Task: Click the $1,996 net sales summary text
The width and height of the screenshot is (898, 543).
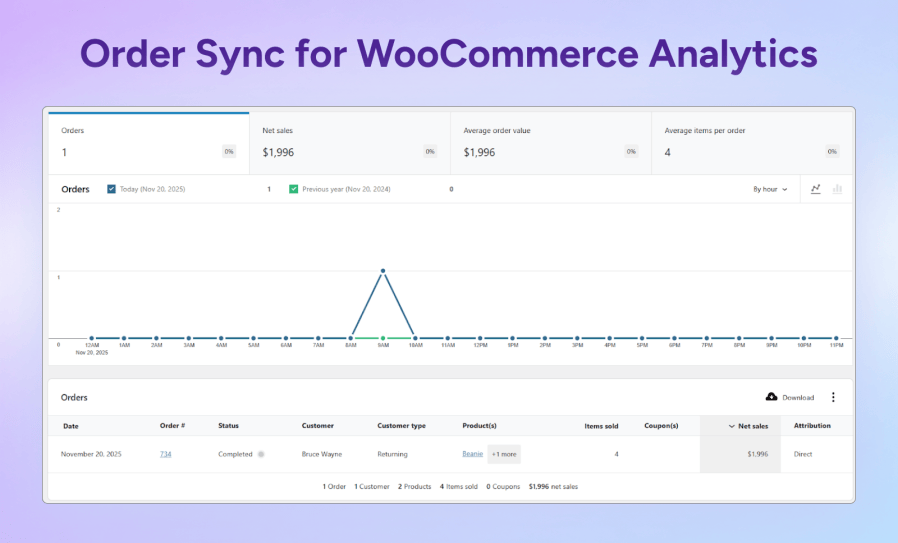Action: (553, 487)
